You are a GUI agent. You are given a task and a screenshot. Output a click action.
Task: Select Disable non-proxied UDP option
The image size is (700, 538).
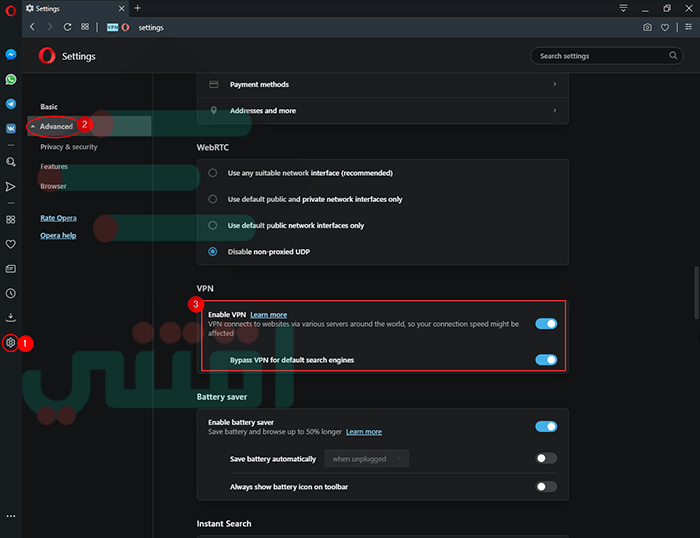213,252
